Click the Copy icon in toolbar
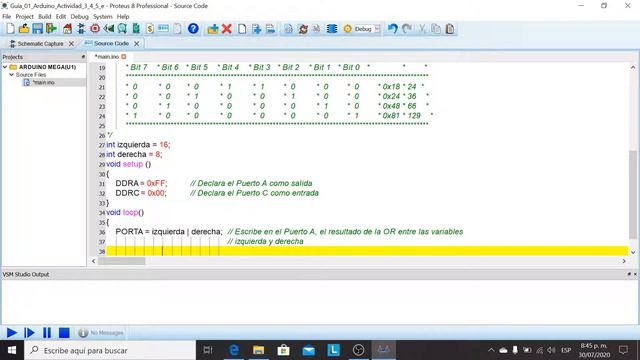Viewport: 640px width, 360px height. tap(436, 29)
